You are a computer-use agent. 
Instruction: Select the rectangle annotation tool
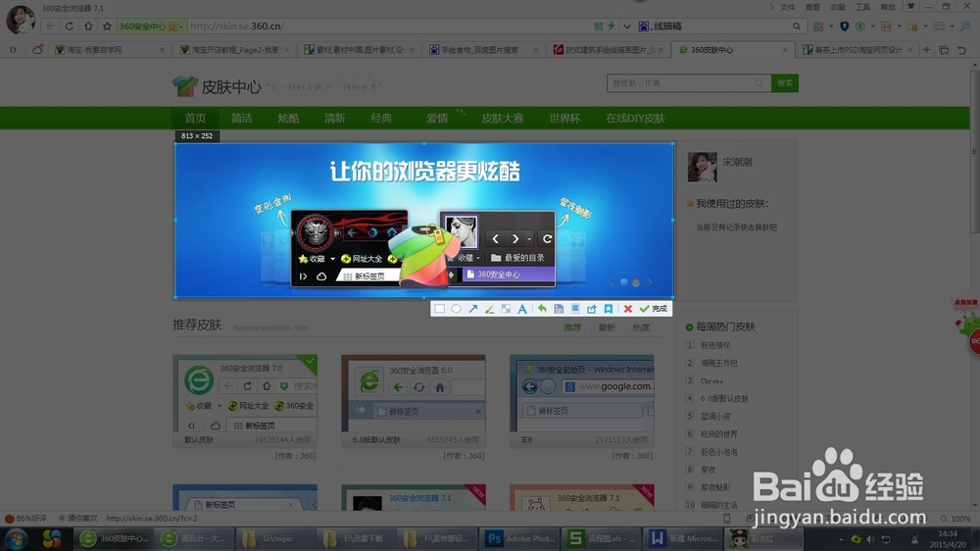click(439, 309)
